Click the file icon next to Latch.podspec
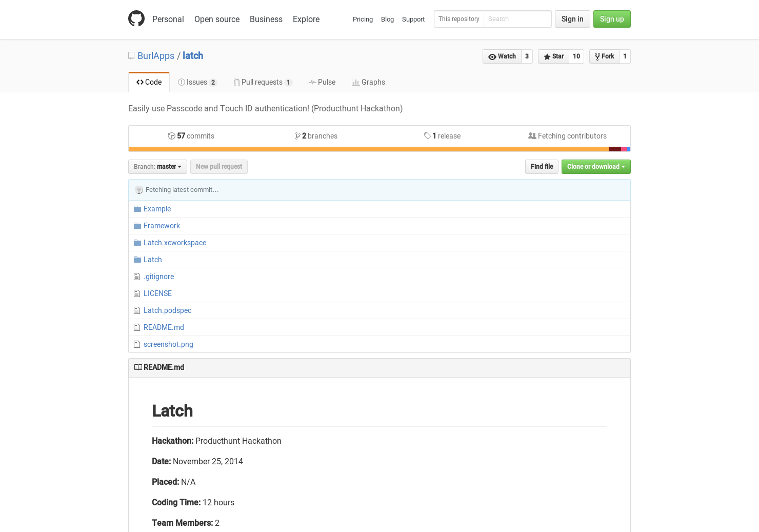This screenshot has height=532, width=759. click(x=137, y=310)
